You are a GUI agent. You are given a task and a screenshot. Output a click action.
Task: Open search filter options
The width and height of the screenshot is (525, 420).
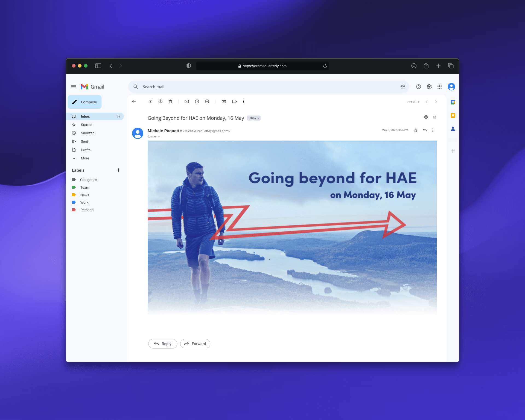pyautogui.click(x=403, y=87)
